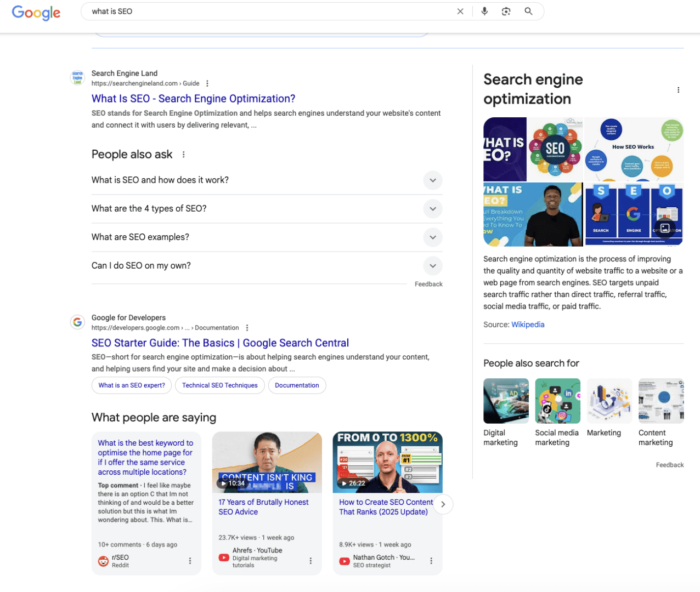
Task: Open three-dot menu on Ahrefs video card
Action: [x=311, y=561]
